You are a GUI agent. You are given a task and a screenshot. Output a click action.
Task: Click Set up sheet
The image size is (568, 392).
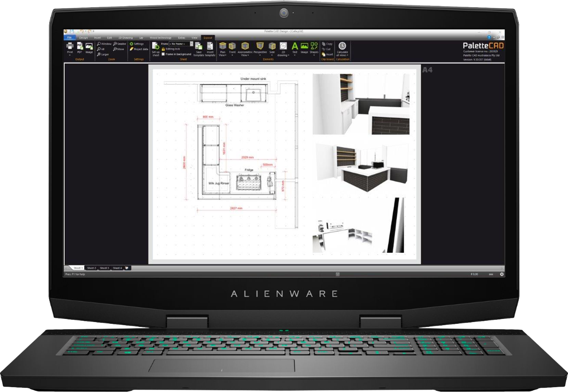[156, 49]
